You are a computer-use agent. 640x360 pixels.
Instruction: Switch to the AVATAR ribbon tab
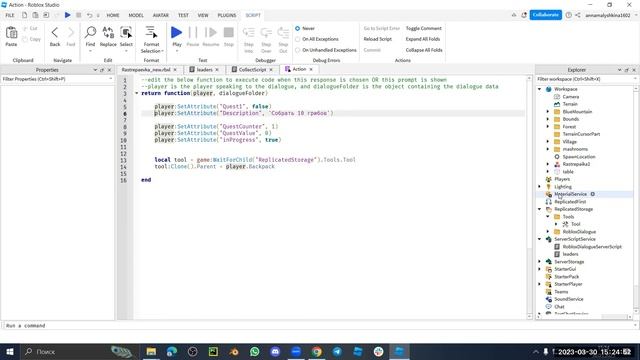[161, 15]
